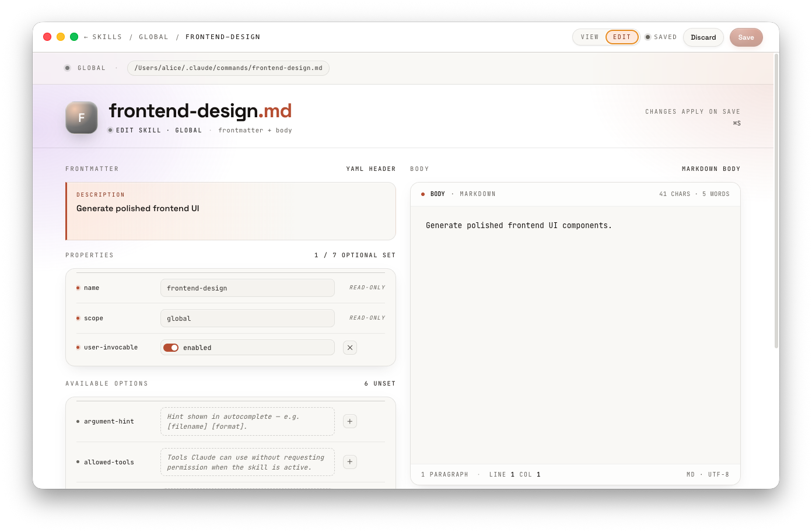Click the CHANGES APPLY ON SAVE hint
Image resolution: width=812 pixels, height=532 pixels.
[692, 111]
